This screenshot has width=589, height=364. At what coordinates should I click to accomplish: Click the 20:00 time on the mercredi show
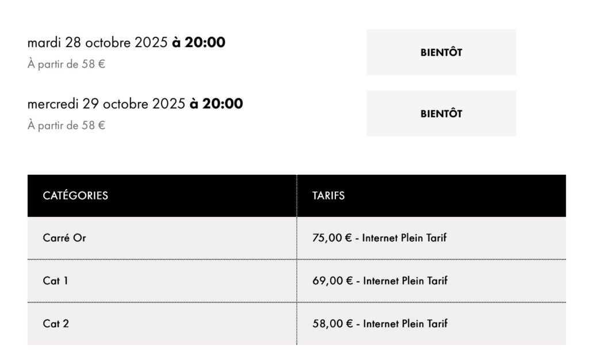(223, 104)
